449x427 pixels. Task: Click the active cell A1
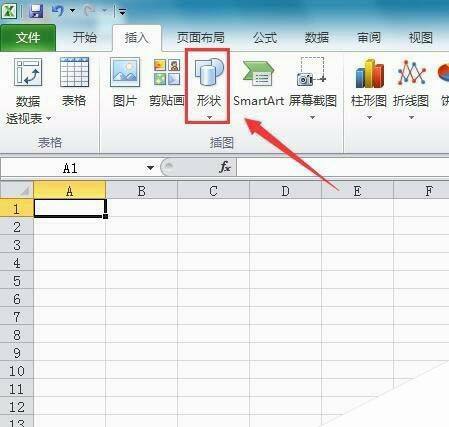(70, 208)
